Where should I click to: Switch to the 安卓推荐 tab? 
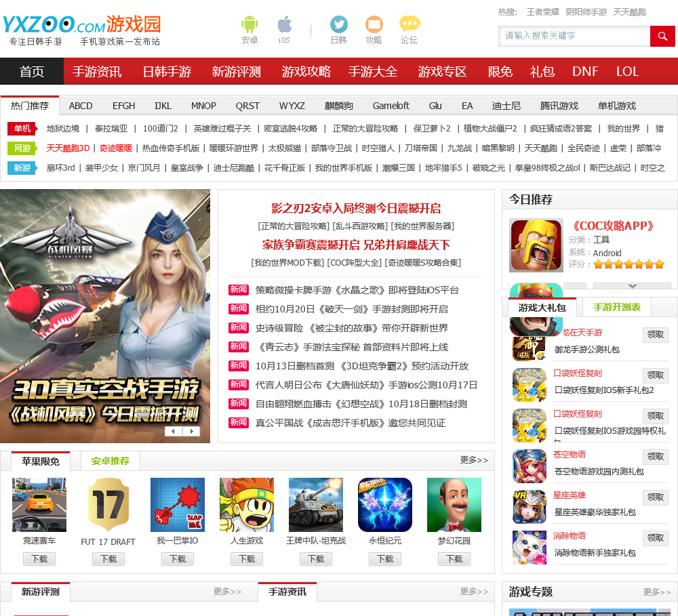click(111, 461)
